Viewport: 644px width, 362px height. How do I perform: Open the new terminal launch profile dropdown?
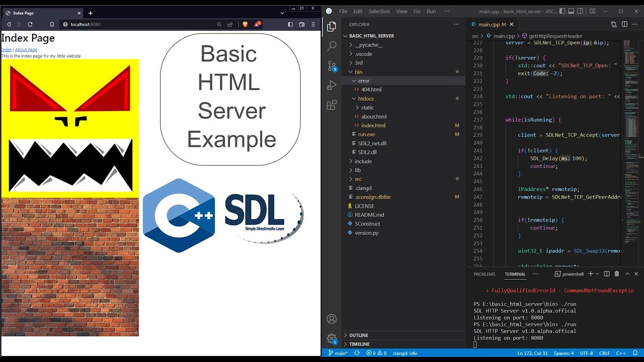pos(597,274)
